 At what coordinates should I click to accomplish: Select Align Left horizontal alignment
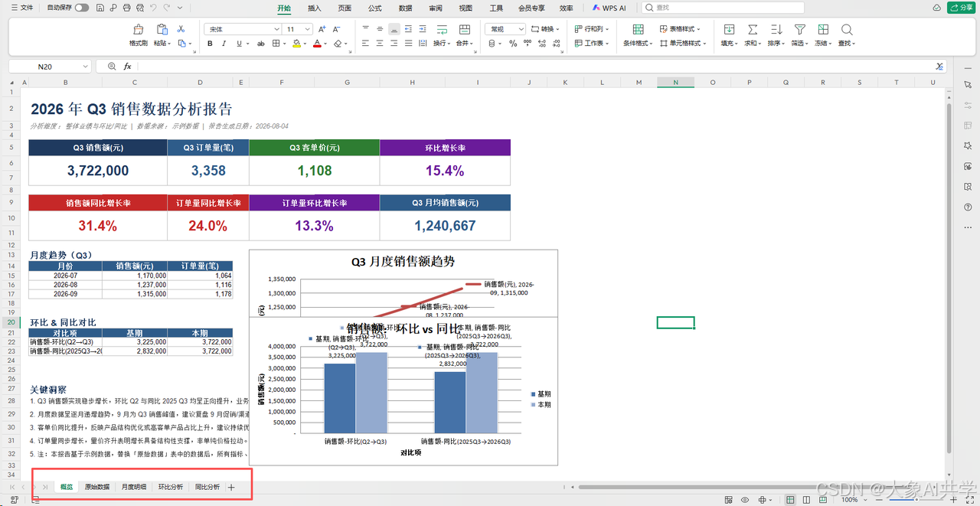(365, 44)
